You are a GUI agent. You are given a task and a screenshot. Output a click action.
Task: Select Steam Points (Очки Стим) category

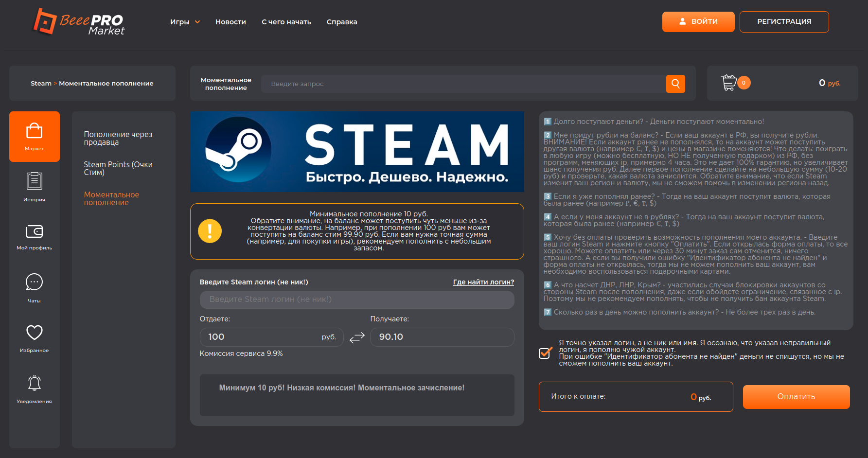coord(118,168)
